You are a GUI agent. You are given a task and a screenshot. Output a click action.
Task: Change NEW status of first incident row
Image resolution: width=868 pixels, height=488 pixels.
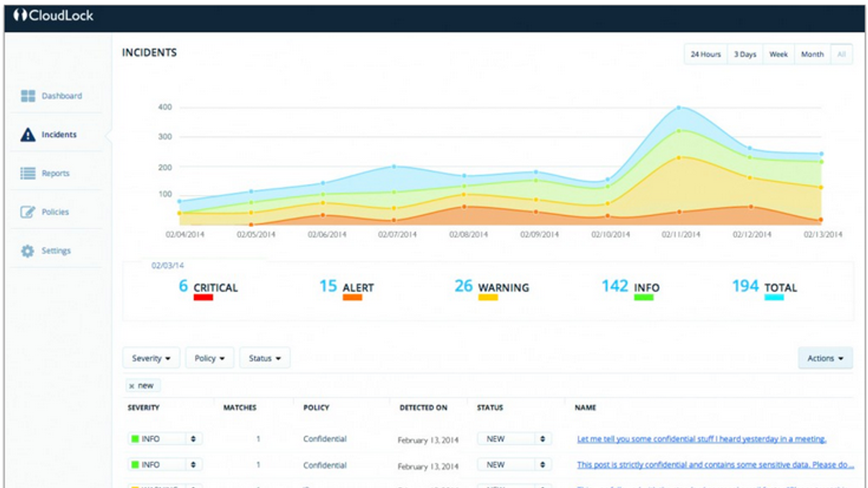[514, 439]
